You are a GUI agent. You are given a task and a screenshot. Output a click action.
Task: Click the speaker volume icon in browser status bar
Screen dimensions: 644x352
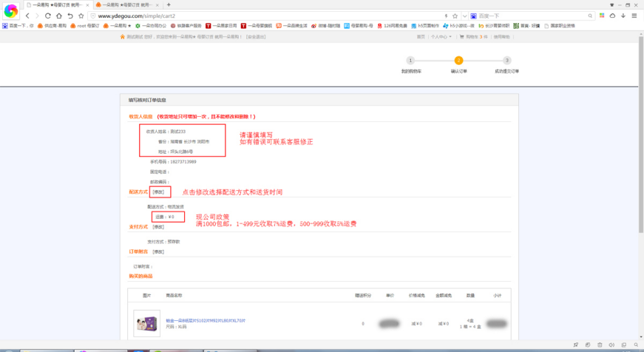[x=611, y=345]
